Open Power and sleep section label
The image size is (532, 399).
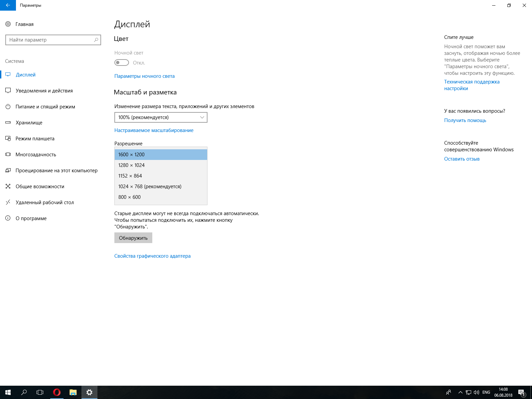(46, 107)
